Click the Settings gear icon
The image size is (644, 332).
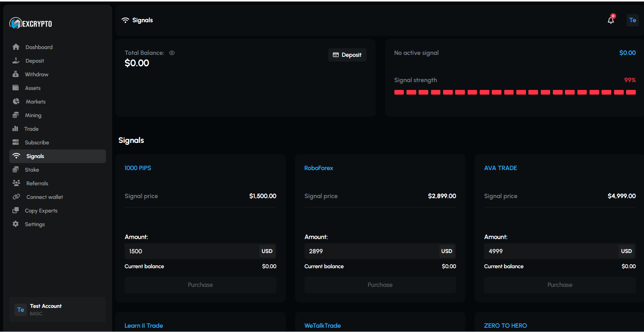(16, 224)
